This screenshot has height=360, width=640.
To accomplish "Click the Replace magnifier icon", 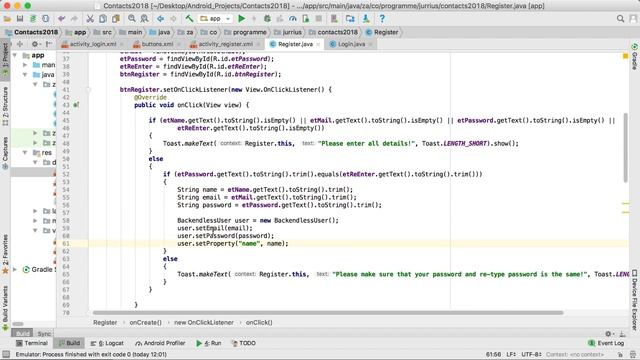I will pyautogui.click(x=144, y=19).
